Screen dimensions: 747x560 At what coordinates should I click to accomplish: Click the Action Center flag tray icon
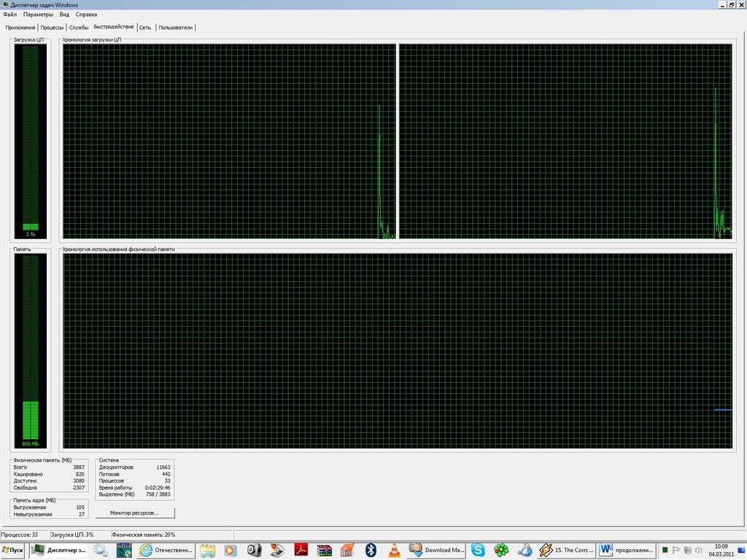coord(676,550)
